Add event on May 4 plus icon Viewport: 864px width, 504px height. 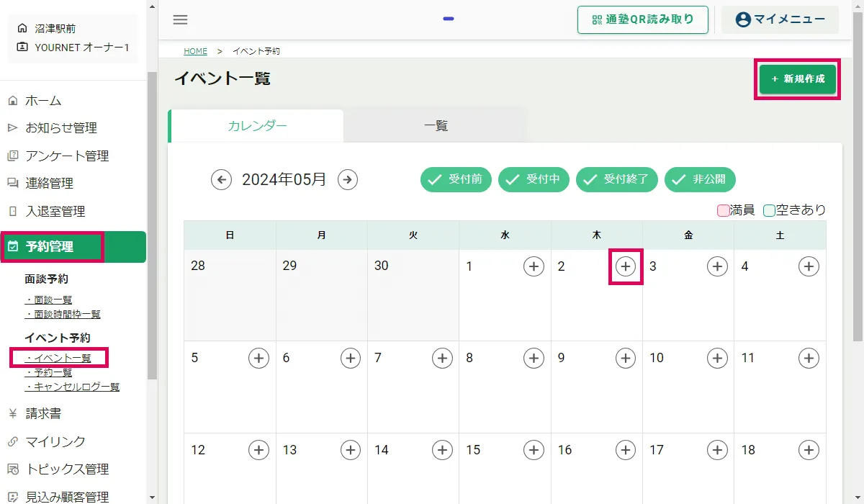809,266
